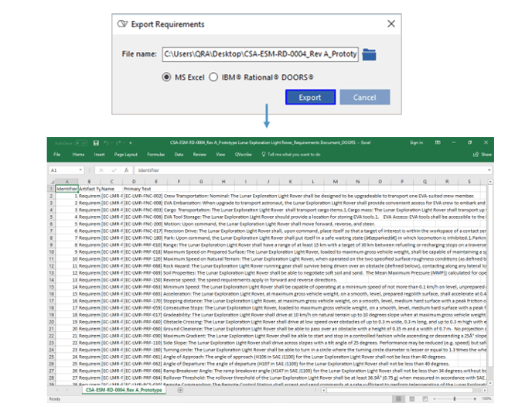Select the MS Excel radio option
532x414 pixels.
click(x=166, y=77)
